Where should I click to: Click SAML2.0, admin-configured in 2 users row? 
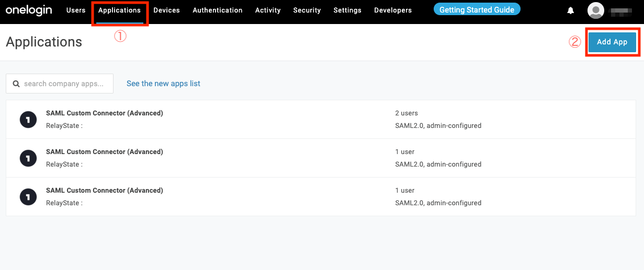click(x=438, y=126)
